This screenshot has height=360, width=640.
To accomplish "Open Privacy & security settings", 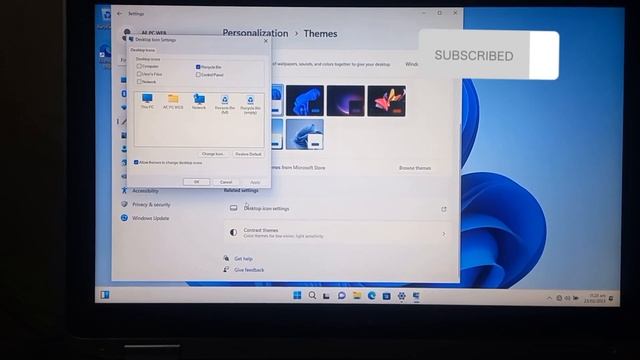I will [146, 204].
